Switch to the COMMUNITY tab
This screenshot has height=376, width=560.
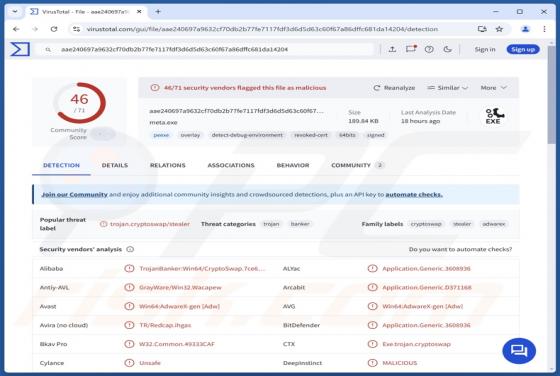pos(357,165)
